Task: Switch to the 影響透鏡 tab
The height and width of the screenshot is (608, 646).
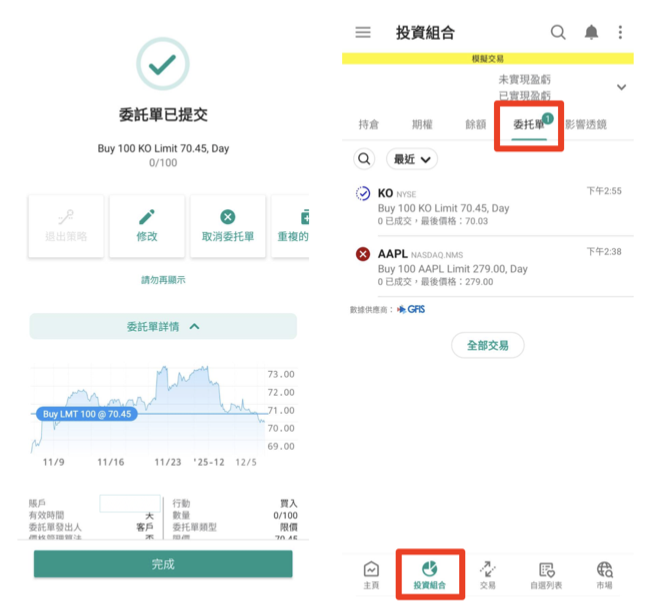Action: [586, 124]
